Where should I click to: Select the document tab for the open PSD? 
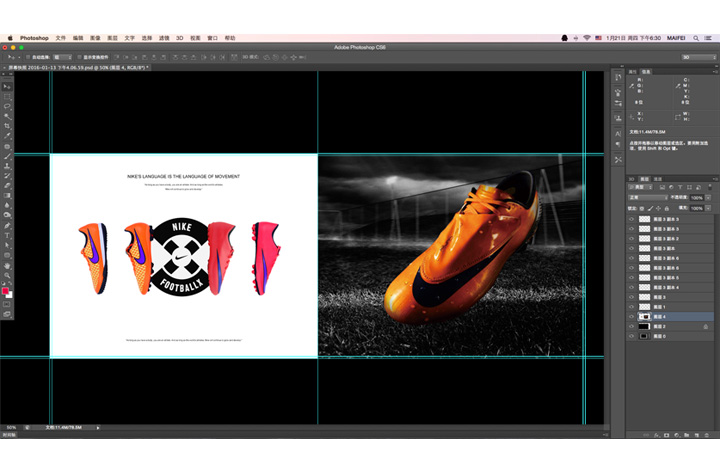tap(77, 67)
